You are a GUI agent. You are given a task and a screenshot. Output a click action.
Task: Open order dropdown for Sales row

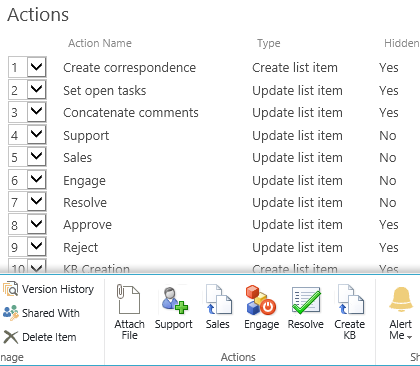(36, 157)
